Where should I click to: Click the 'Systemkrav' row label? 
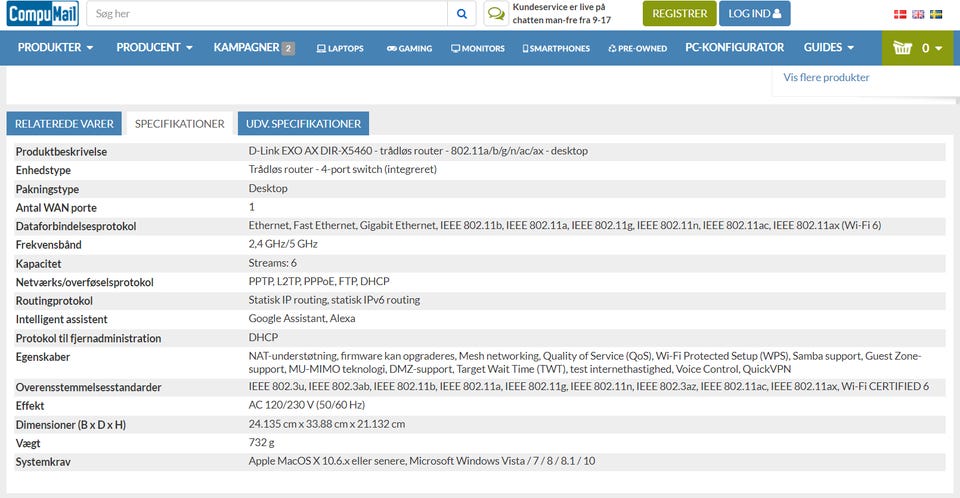(x=43, y=462)
